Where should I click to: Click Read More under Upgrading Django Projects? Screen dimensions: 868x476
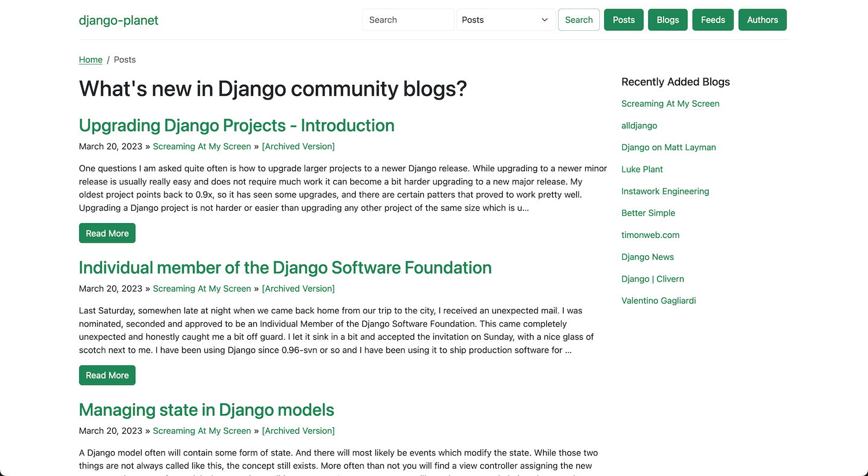pos(107,233)
